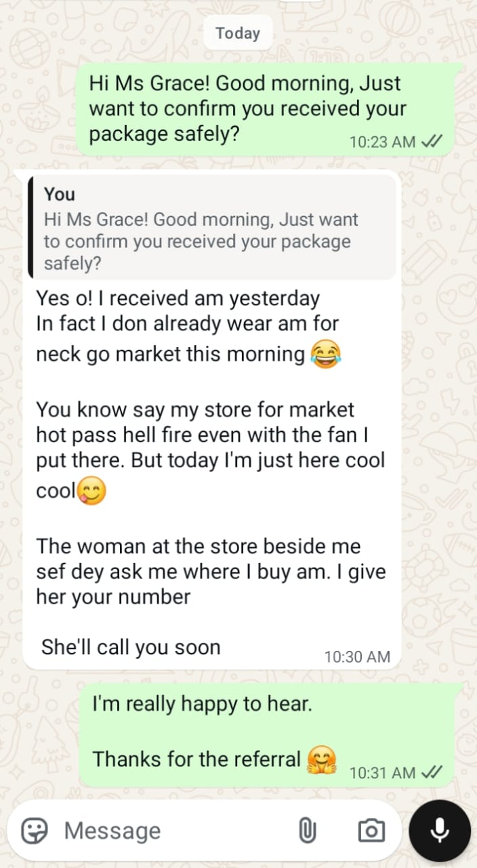Tap the microphone voice message button

click(x=440, y=830)
